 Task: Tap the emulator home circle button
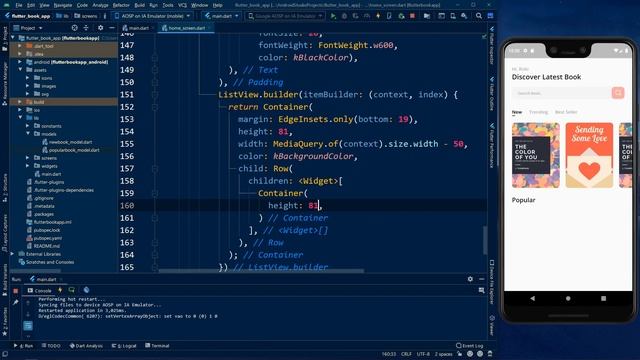pos(568,298)
